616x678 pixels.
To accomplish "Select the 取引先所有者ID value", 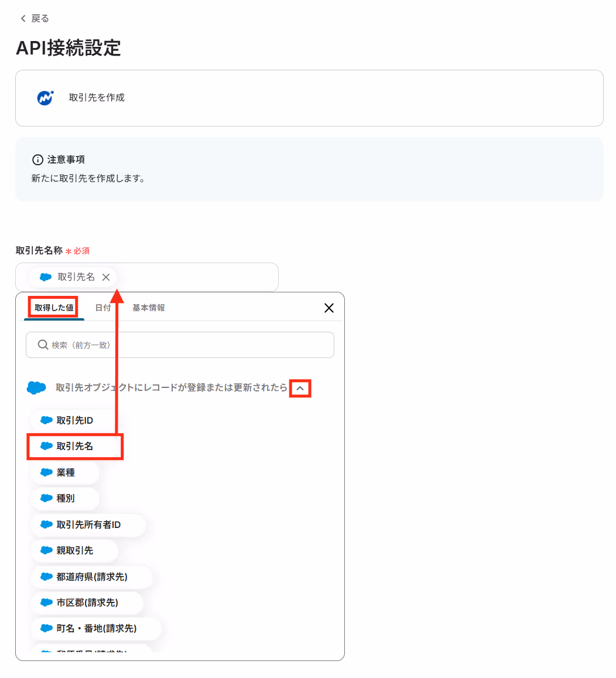I will (x=88, y=524).
